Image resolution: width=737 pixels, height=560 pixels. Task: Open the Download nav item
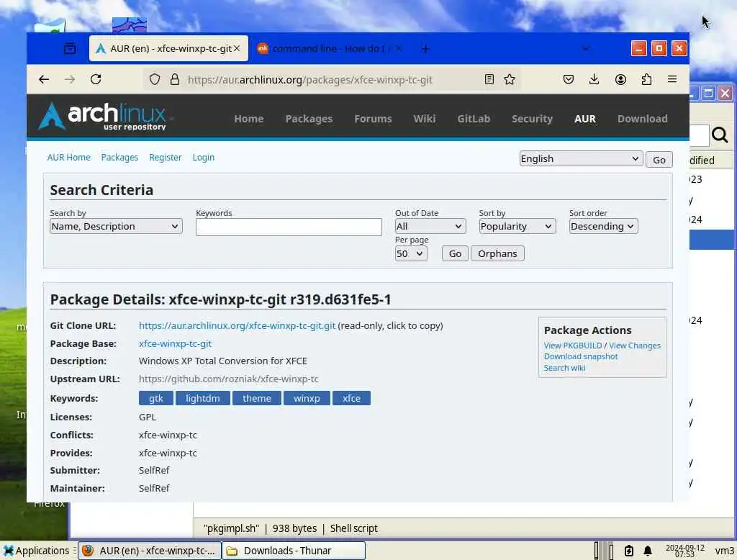click(x=642, y=119)
